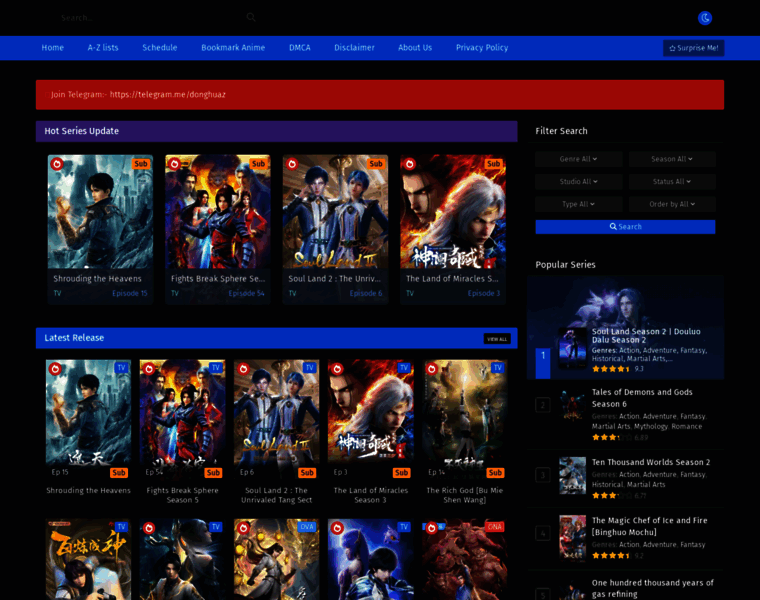
Task: Click red hot icon on Shrouding the Heavens hot card
Action: (57, 164)
